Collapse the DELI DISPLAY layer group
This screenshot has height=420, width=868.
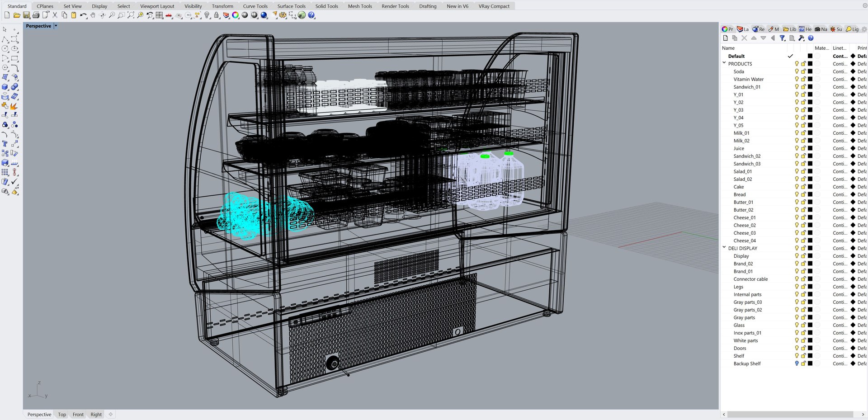click(724, 248)
